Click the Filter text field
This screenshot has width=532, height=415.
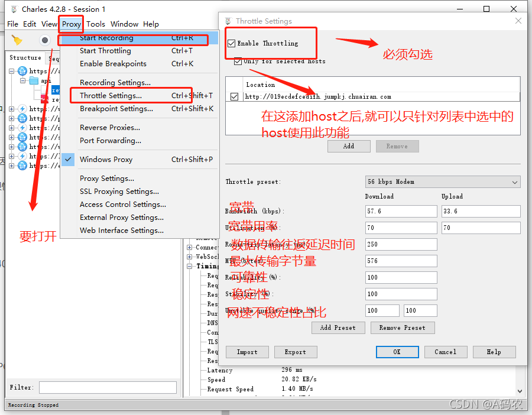point(108,388)
